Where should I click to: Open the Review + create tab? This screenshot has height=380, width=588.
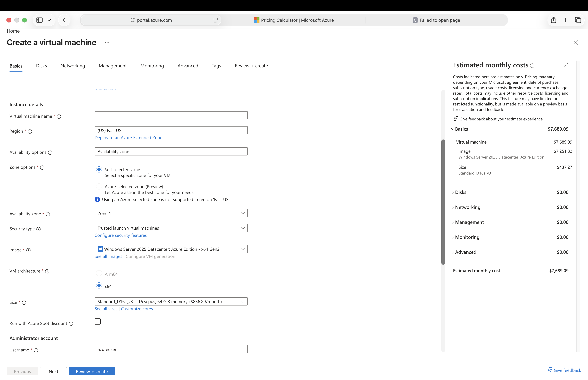[251, 66]
